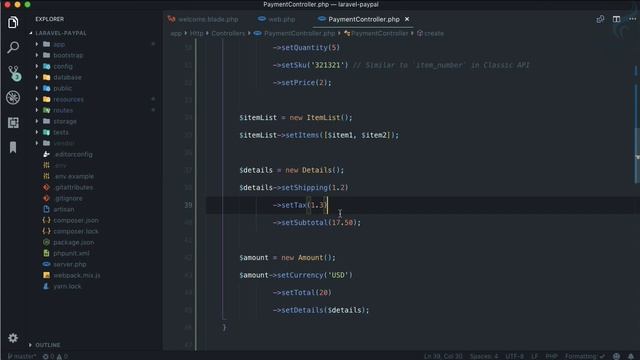Open the Search view in activity bar
Viewport: 640px width, 360px height.
point(13,47)
